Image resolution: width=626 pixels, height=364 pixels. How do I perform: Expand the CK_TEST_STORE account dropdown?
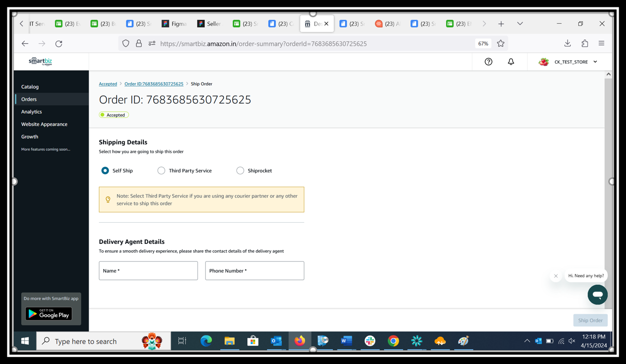[595, 62]
